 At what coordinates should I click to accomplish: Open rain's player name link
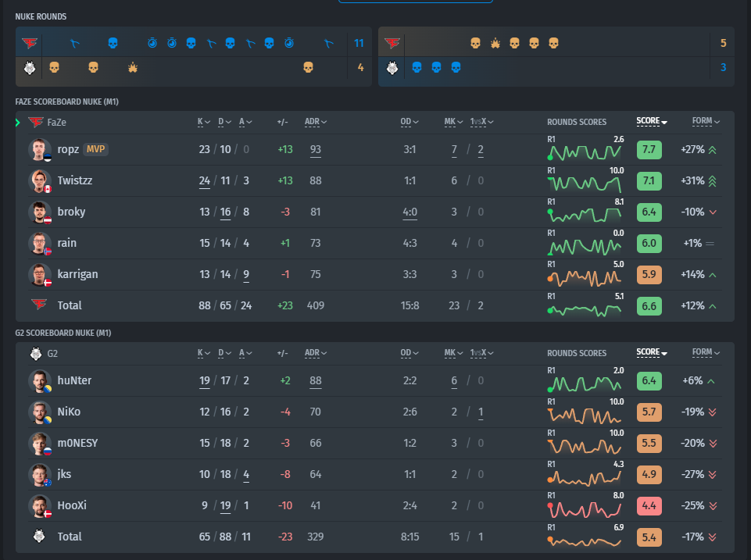[x=67, y=243]
